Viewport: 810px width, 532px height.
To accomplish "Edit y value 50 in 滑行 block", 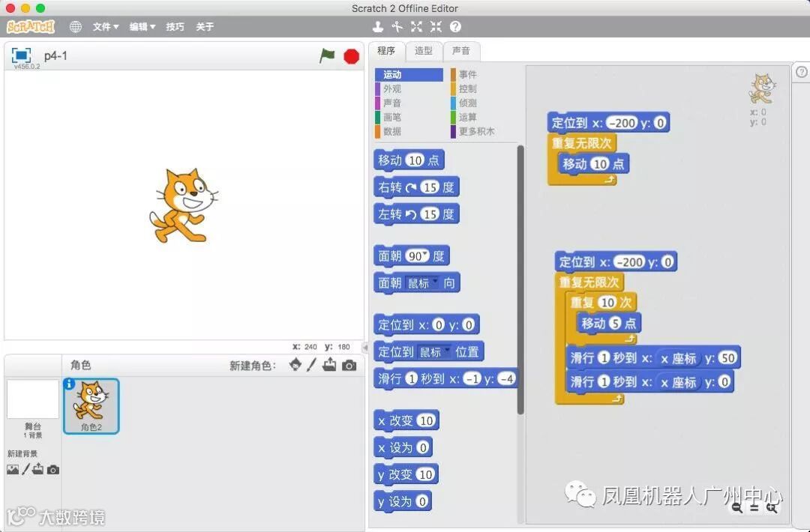I will click(727, 358).
